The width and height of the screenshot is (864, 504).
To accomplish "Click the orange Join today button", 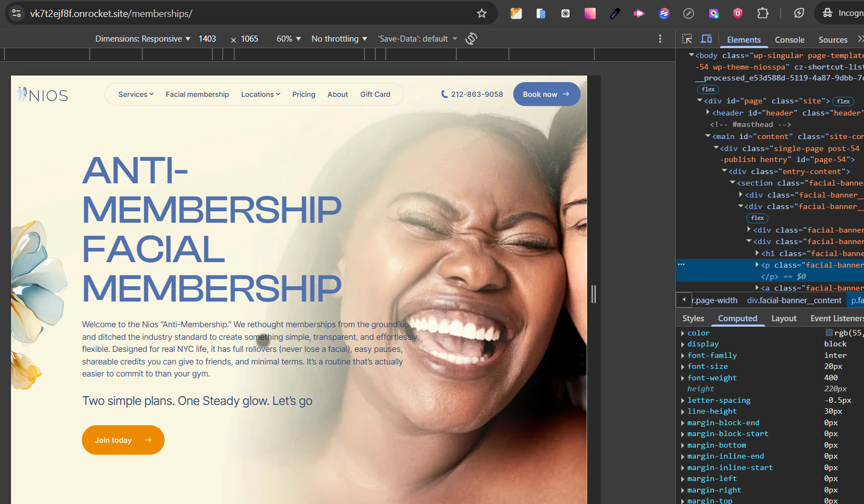I will point(123,440).
